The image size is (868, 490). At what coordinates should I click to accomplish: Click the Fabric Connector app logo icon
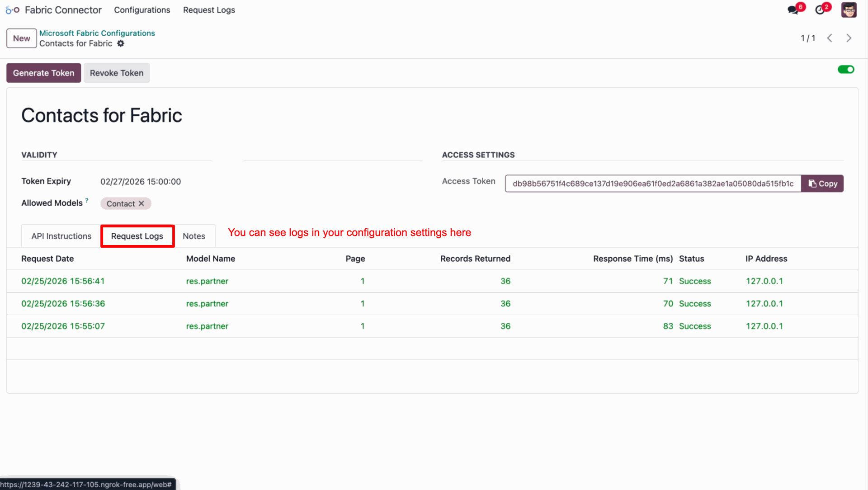[x=12, y=10]
